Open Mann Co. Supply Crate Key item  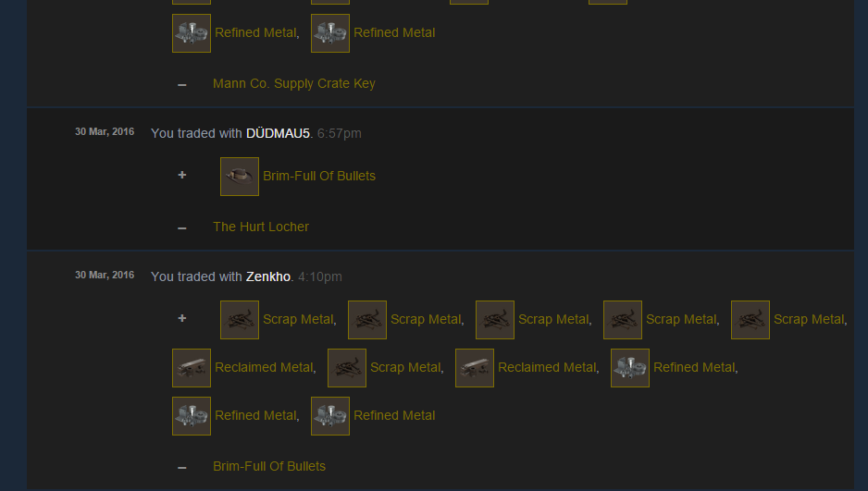pos(294,83)
